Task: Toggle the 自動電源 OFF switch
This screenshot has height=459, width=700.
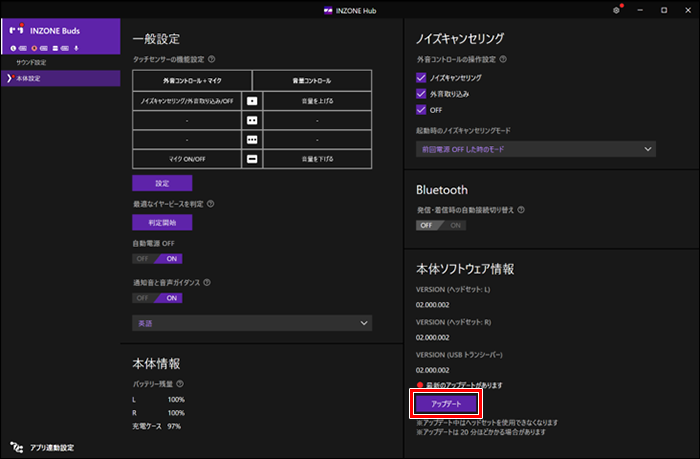Action: click(157, 259)
